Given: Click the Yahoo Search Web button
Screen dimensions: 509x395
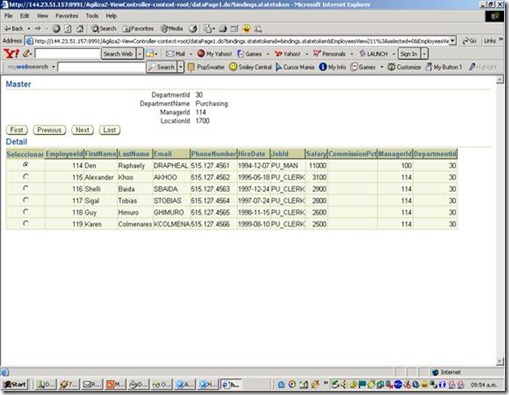Looking at the screenshot, I should pos(118,54).
